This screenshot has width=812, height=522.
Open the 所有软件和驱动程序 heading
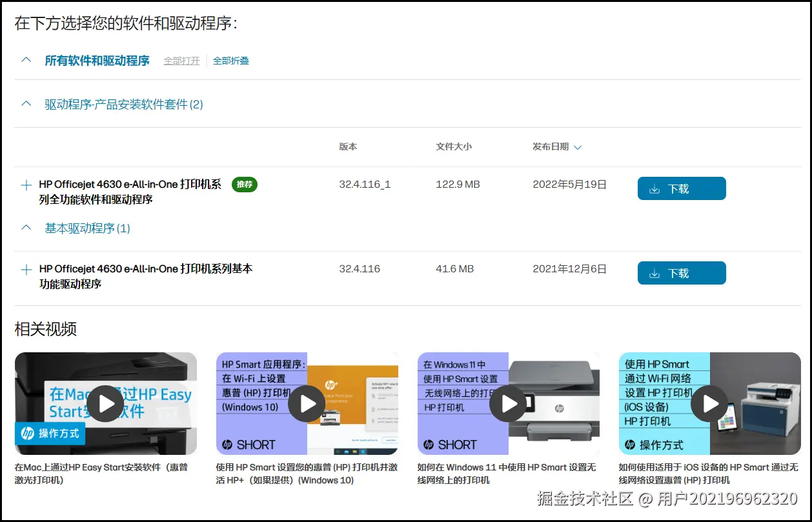97,61
